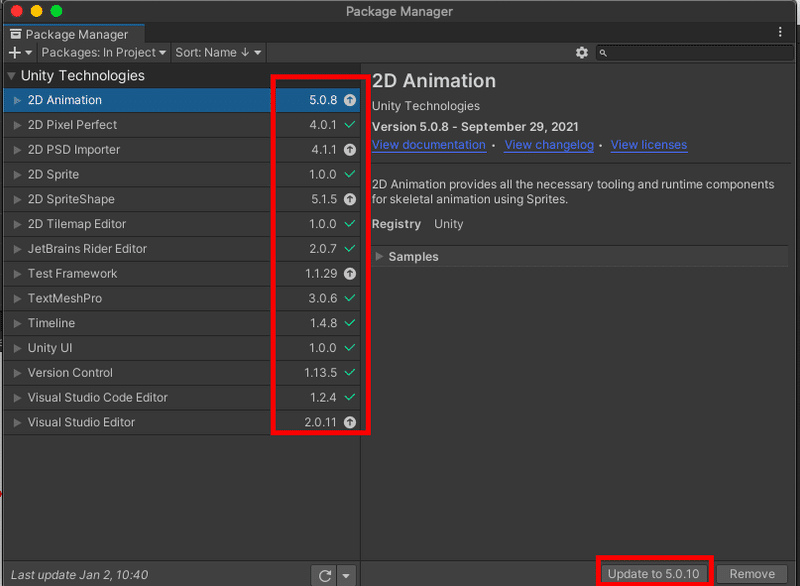
Task: Open the View licenses link
Action: (x=649, y=145)
